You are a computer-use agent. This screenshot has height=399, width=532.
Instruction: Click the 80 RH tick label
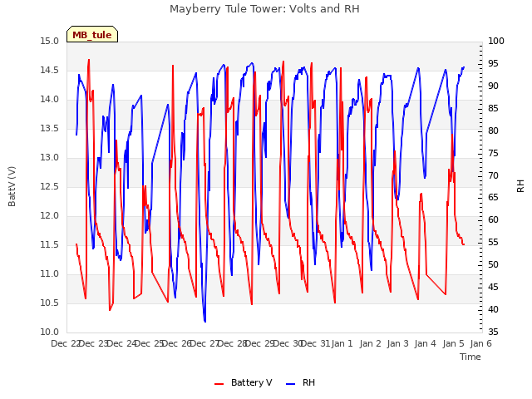point(493,131)
